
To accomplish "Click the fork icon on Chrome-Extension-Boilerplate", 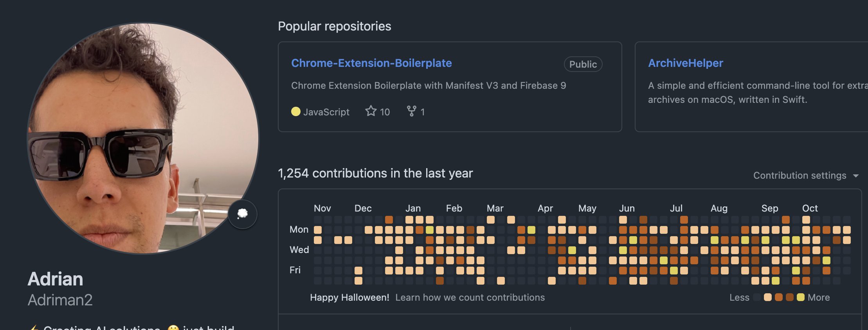I will pyautogui.click(x=411, y=111).
